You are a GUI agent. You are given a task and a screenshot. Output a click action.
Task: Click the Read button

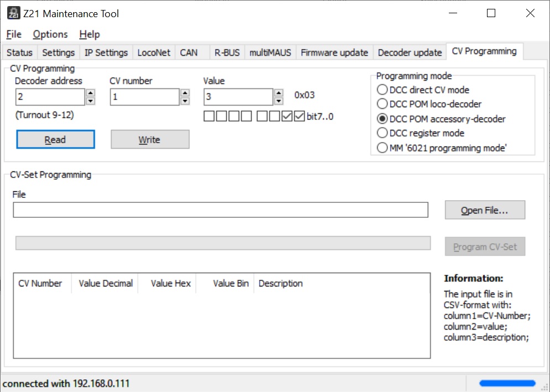pos(55,139)
